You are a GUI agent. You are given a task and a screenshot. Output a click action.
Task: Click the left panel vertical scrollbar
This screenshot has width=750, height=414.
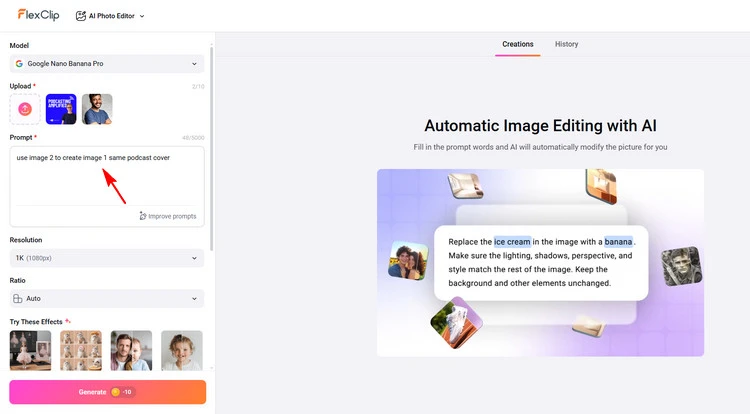click(x=211, y=148)
